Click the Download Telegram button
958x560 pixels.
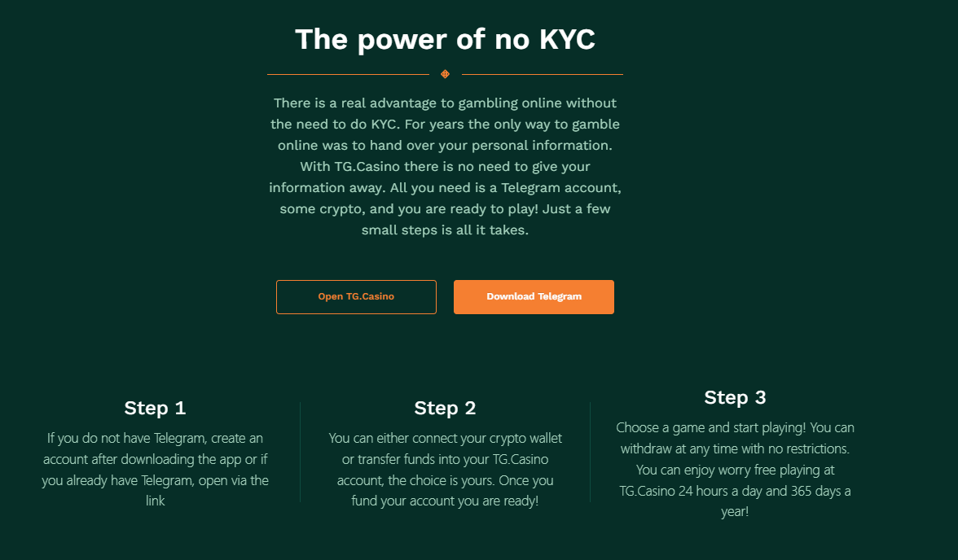tap(534, 297)
